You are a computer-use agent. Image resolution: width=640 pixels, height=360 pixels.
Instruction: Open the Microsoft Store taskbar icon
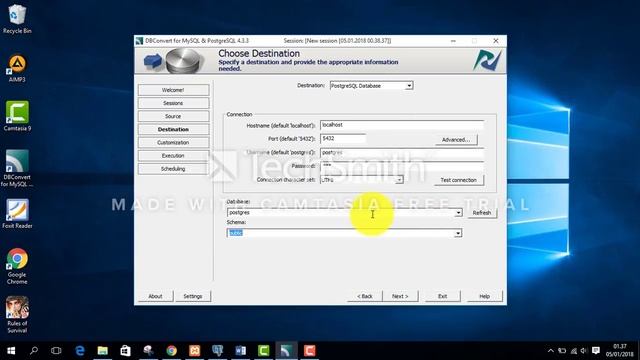coord(125,351)
